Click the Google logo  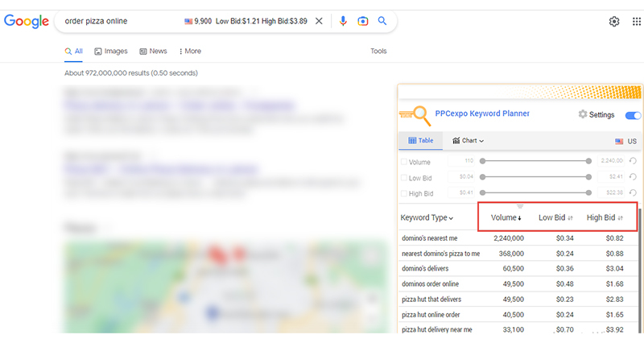click(27, 21)
